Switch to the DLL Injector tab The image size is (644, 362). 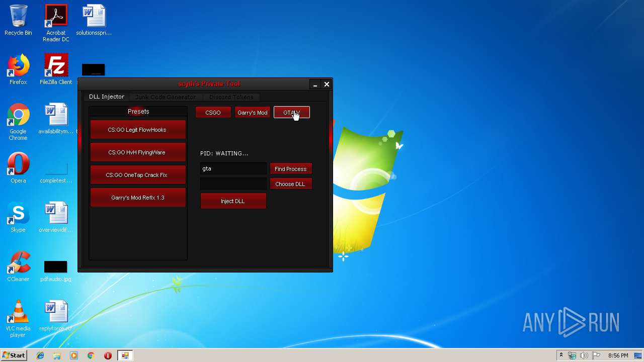click(107, 97)
